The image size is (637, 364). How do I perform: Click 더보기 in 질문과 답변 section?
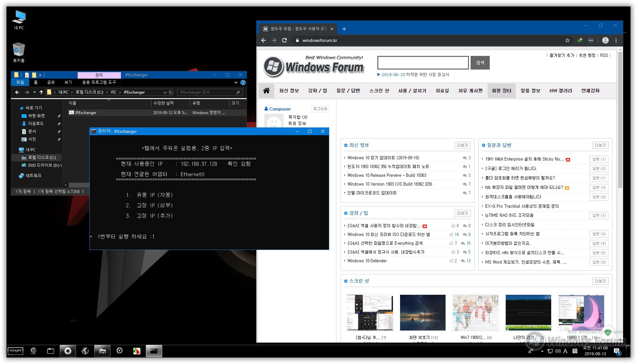pos(600,145)
